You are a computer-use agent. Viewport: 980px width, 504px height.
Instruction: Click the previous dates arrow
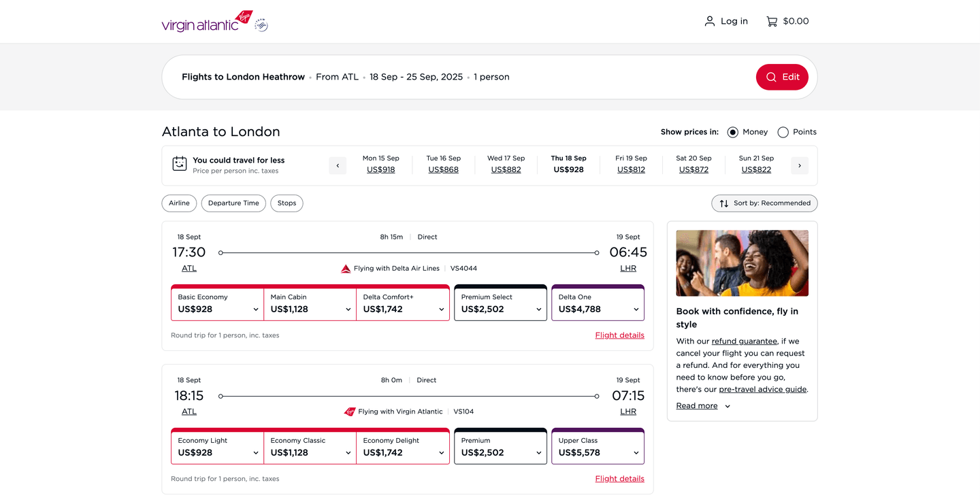(338, 165)
